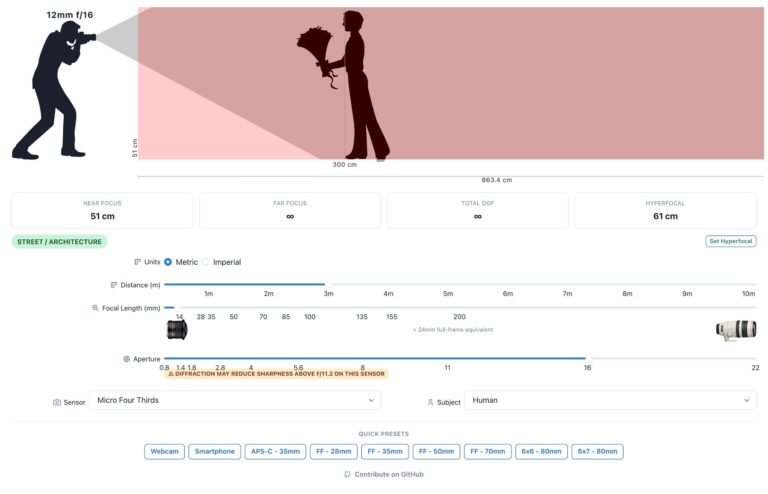Apply the Smartphone quick preset

[215, 451]
